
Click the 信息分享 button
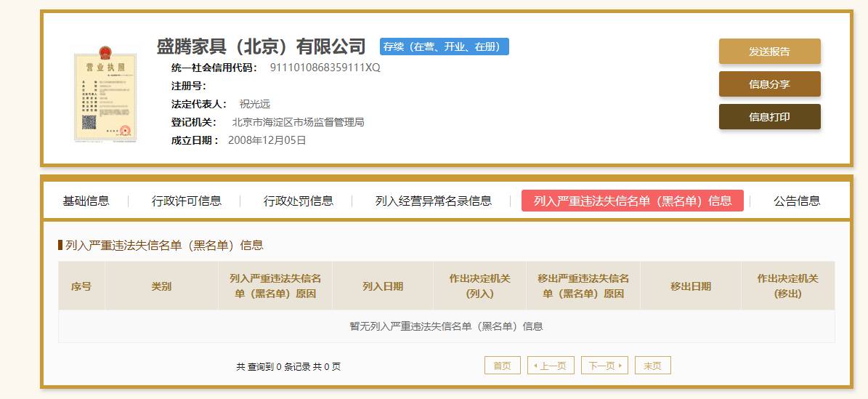pos(769,84)
